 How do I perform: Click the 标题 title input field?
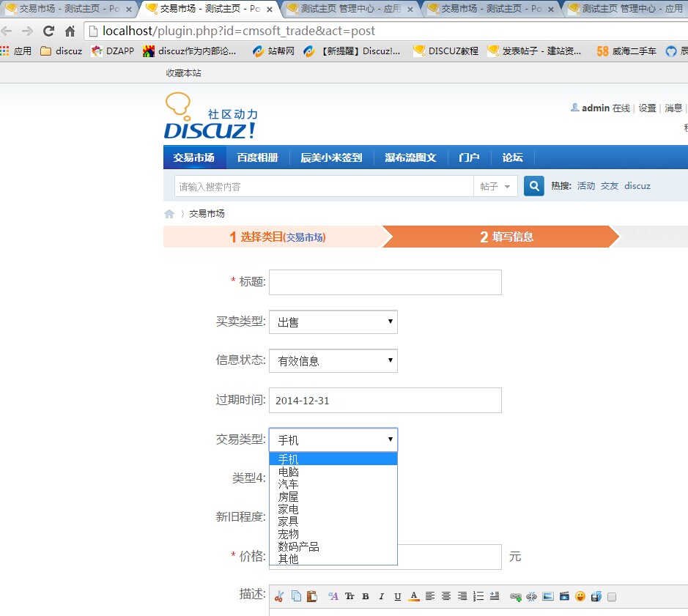[385, 282]
